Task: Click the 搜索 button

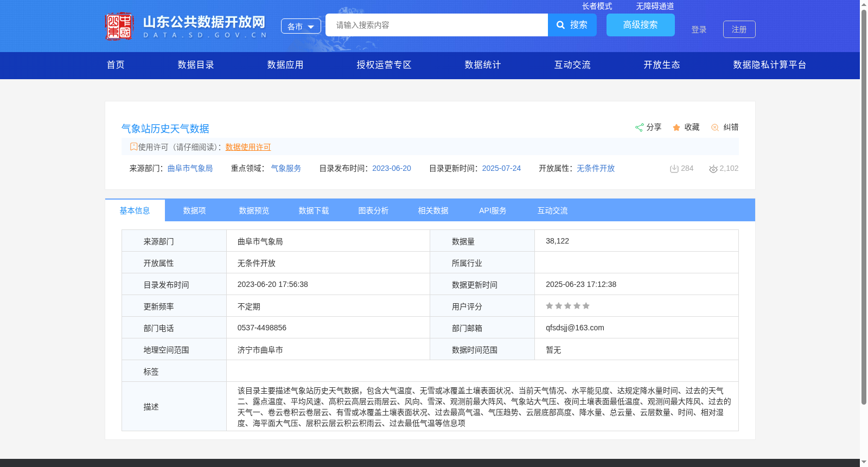Action: (572, 25)
